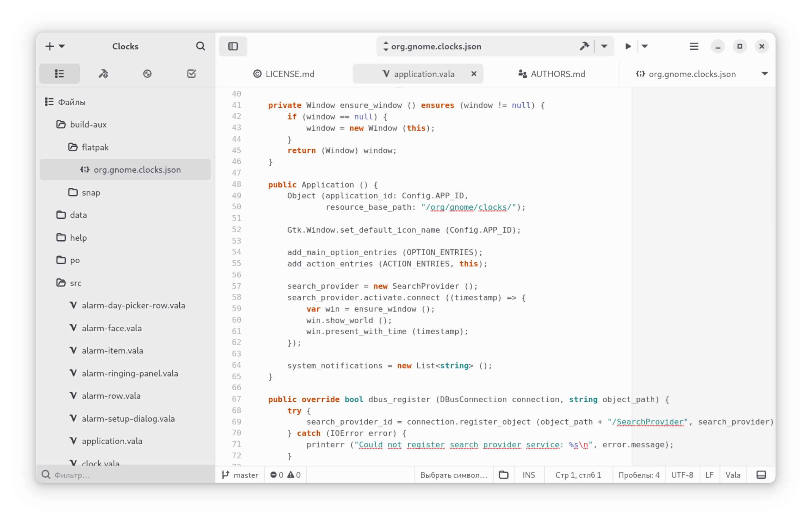The width and height of the screenshot is (812, 523).
Task: Open the build targets panel icon
Action: click(x=103, y=74)
